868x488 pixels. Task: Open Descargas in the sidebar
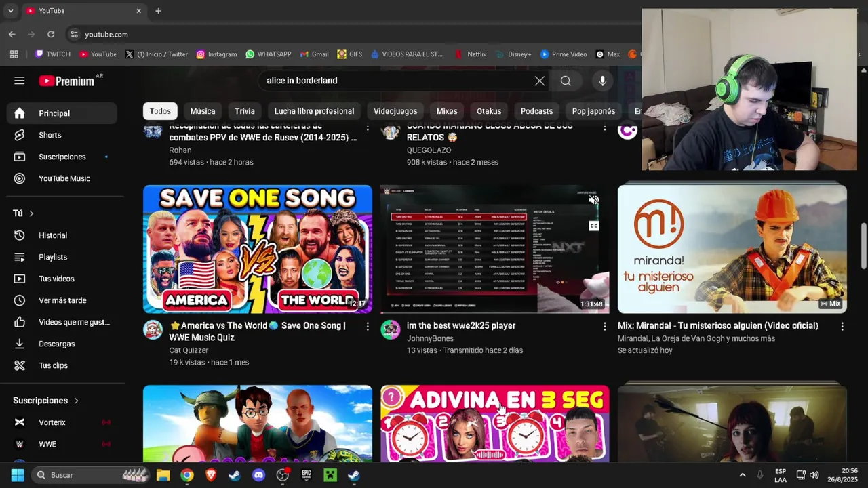(x=62, y=344)
